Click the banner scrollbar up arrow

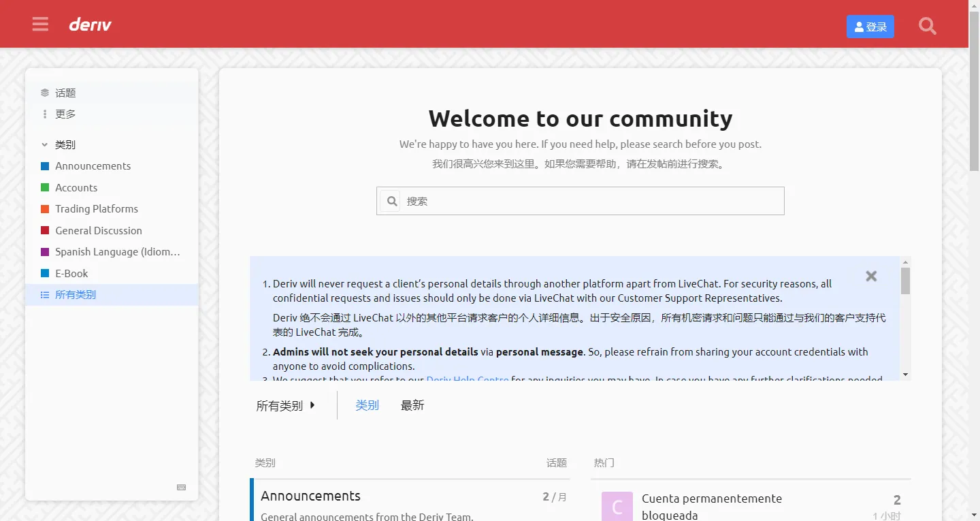pos(905,262)
